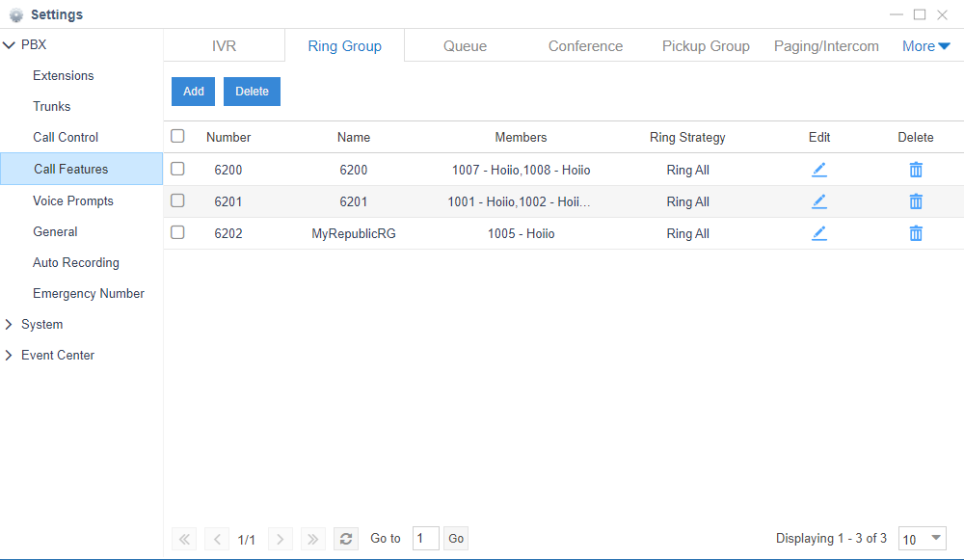Click the Go to page number field

point(425,539)
